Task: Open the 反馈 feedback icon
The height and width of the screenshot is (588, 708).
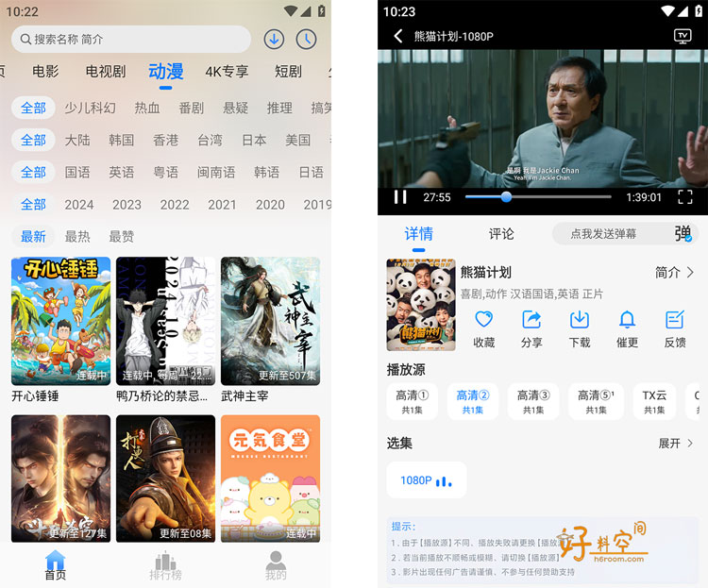Action: click(675, 319)
